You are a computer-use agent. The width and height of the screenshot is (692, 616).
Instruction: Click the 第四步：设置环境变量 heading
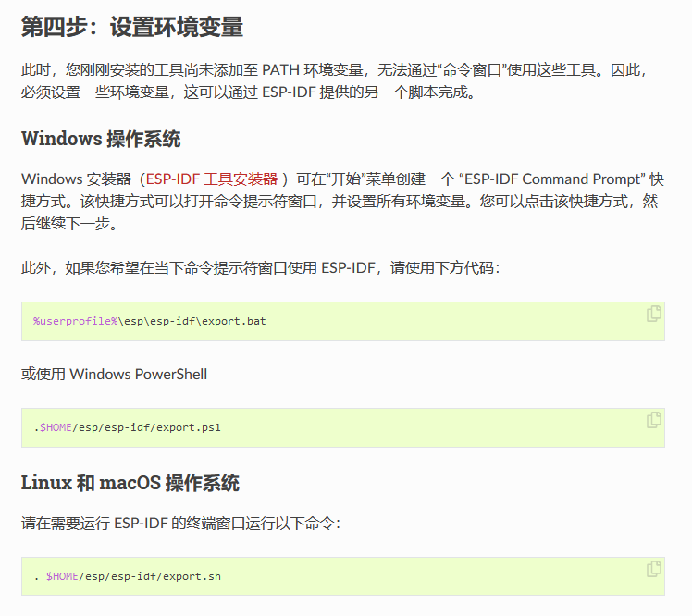(132, 27)
